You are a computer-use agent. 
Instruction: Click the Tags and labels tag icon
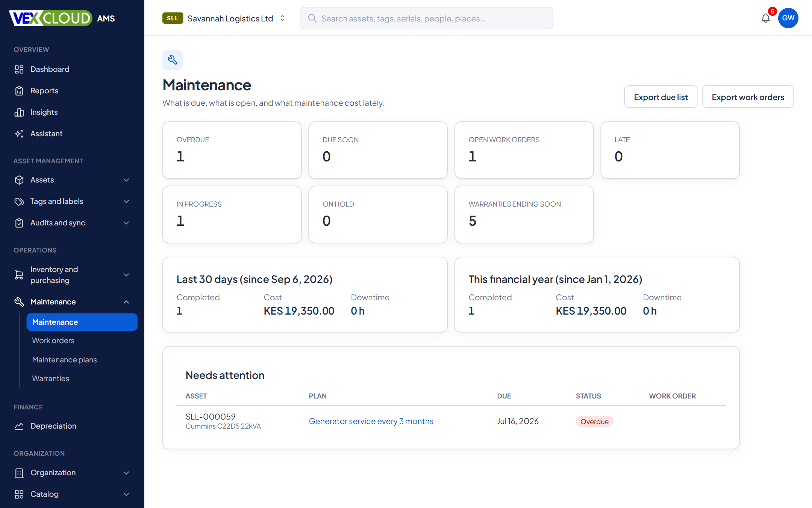tap(19, 201)
